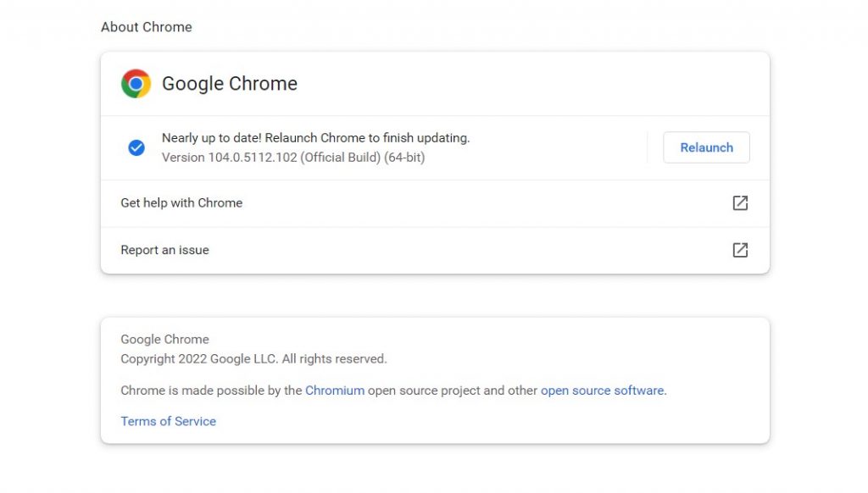
Task: Click the Google Chrome logo icon
Action: tap(136, 84)
